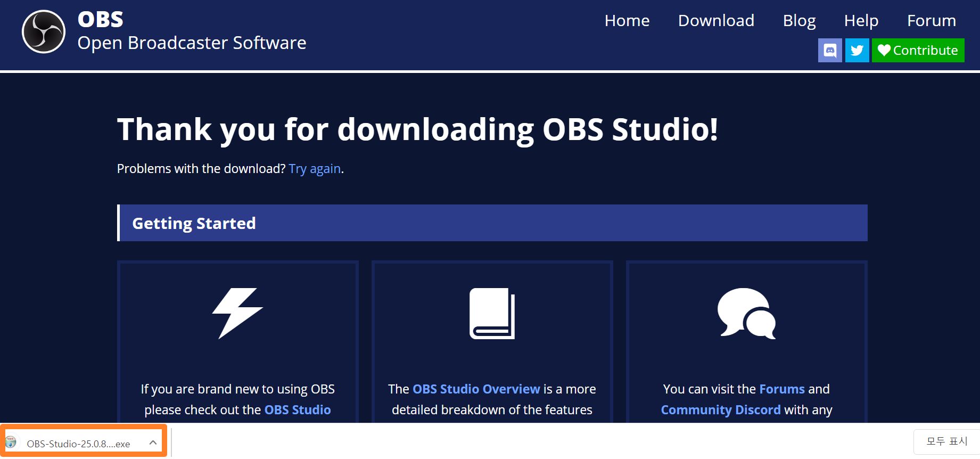Click the Getting Started section header
This screenshot has width=980, height=459.
[492, 223]
